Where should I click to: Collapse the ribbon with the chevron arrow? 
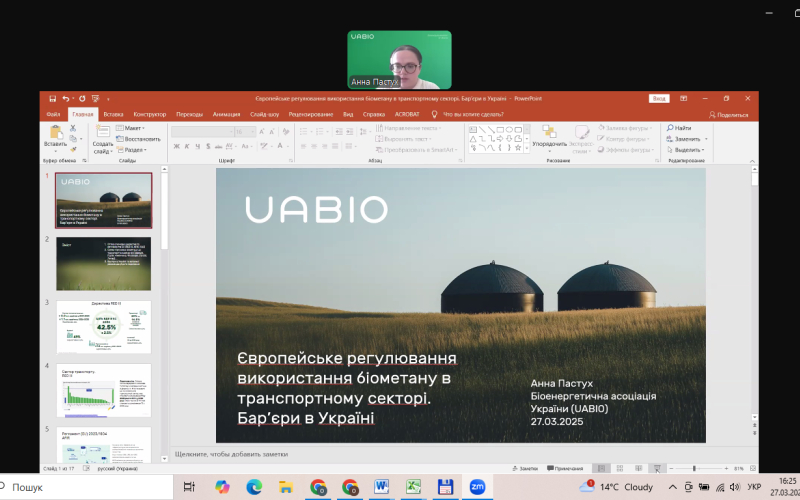click(752, 161)
